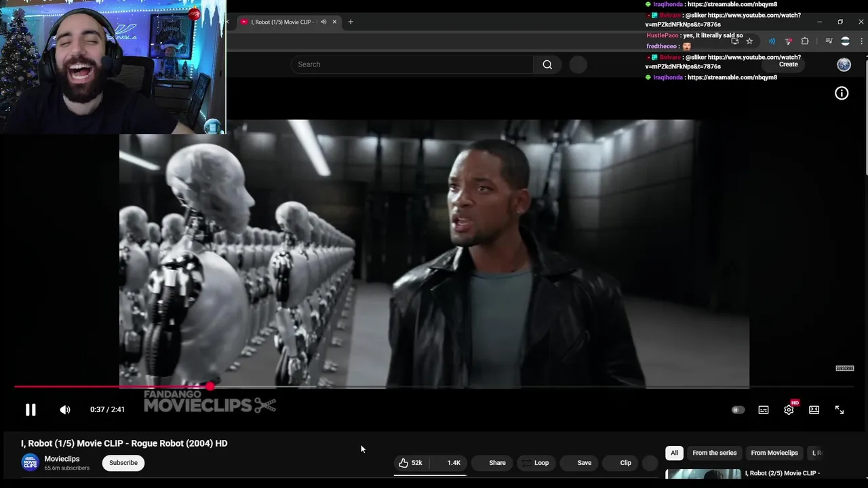Screen dimensions: 868x488
Task: Click the Share button
Action: coord(492,463)
